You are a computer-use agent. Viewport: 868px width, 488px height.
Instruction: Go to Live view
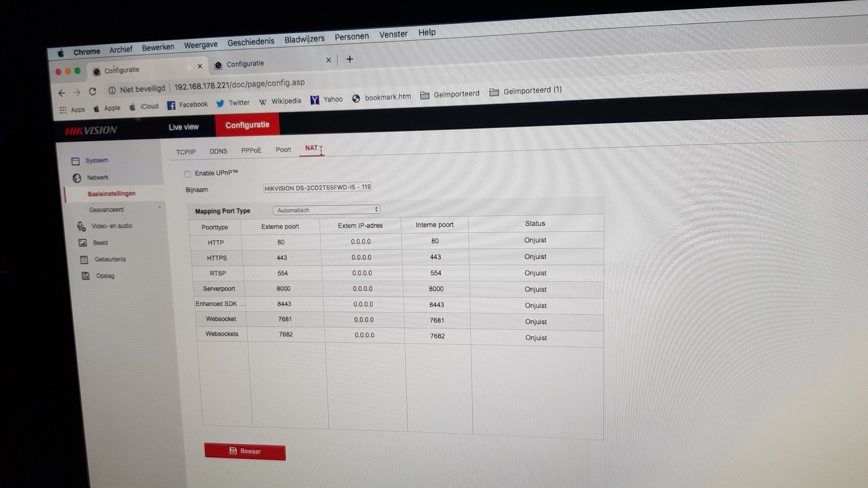click(183, 127)
